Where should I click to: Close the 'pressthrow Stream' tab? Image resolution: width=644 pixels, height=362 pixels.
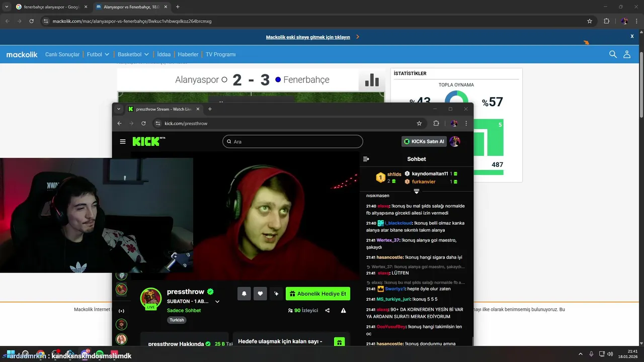[198, 109]
